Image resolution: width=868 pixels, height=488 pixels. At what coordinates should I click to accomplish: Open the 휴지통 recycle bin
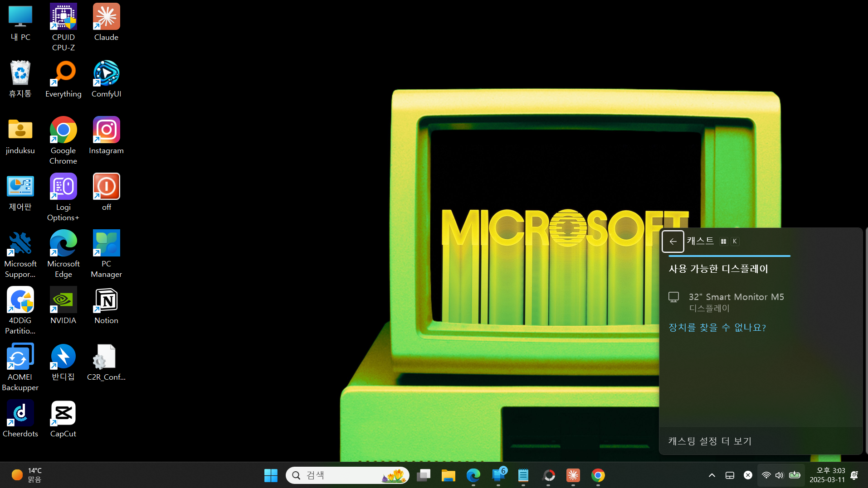(x=20, y=79)
